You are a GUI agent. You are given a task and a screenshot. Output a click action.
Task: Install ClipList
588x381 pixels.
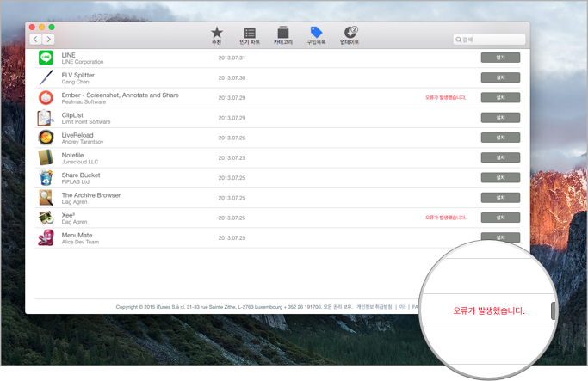pyautogui.click(x=501, y=118)
